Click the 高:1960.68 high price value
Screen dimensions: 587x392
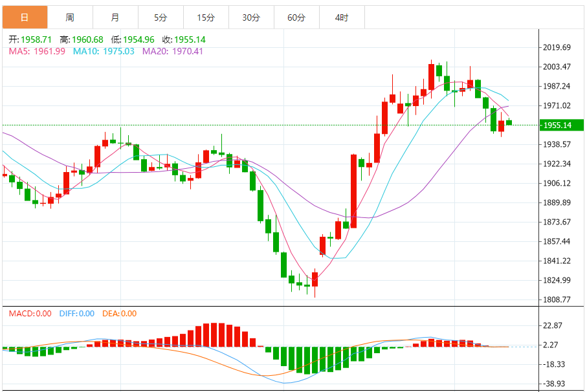tap(82, 39)
